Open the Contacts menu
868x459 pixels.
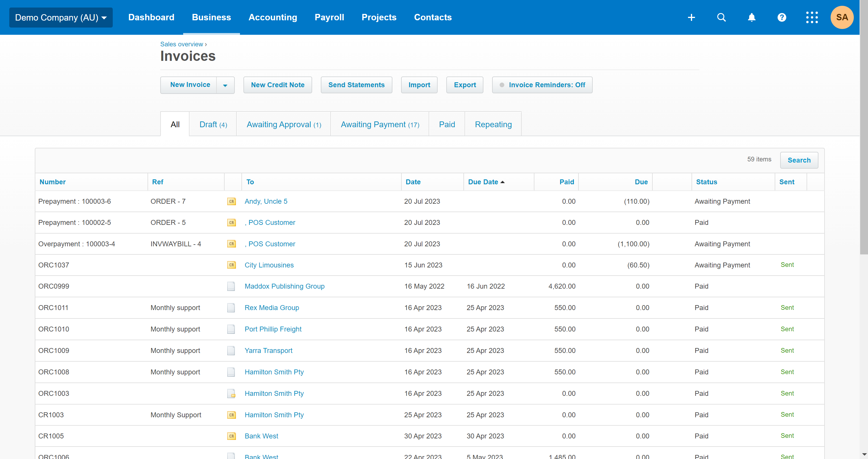433,17
